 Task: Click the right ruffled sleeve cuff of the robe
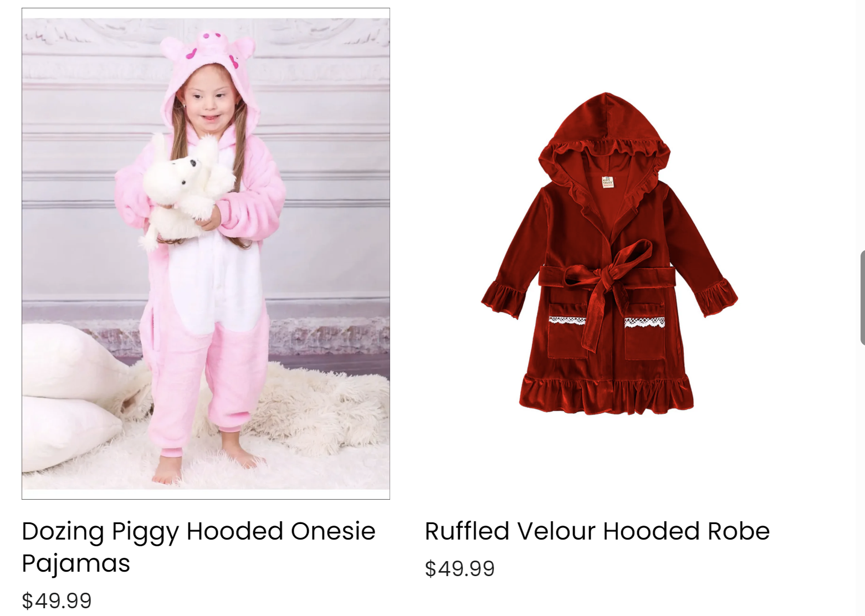click(717, 297)
